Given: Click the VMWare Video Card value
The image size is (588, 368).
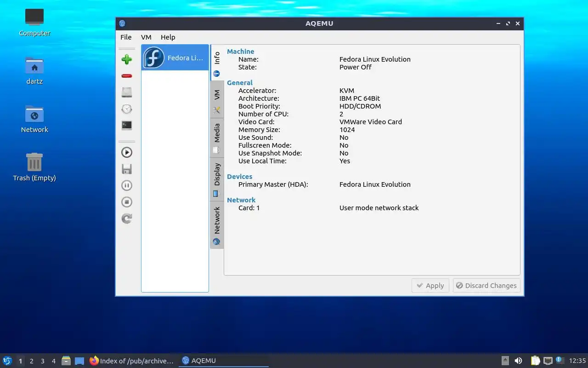Looking at the screenshot, I should click(371, 122).
